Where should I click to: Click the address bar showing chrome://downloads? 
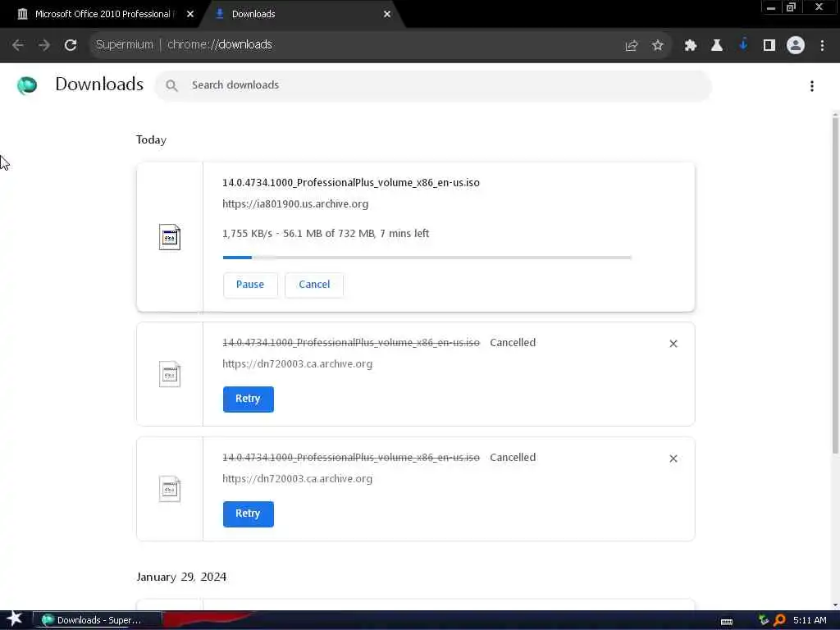click(x=354, y=45)
